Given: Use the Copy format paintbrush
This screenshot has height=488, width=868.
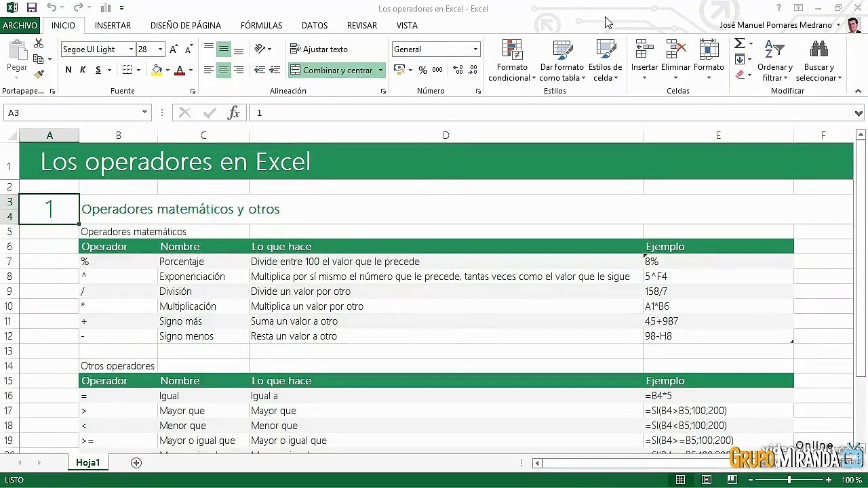Looking at the screenshot, I should (x=39, y=74).
